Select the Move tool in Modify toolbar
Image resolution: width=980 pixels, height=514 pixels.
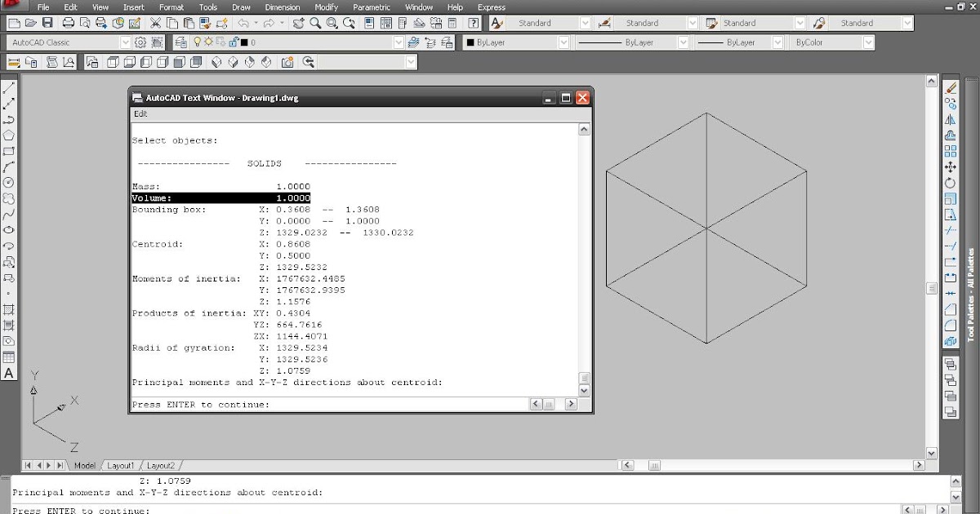[x=951, y=167]
